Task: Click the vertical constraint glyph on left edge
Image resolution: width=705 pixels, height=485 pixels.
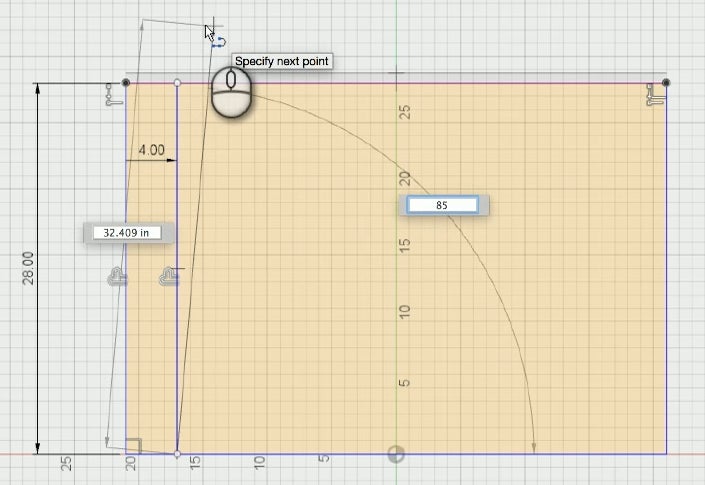Action: coord(117,276)
